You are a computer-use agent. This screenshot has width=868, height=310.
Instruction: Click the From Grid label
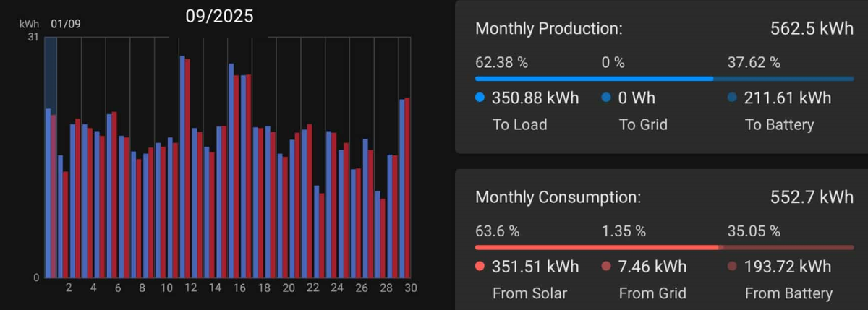point(648,293)
